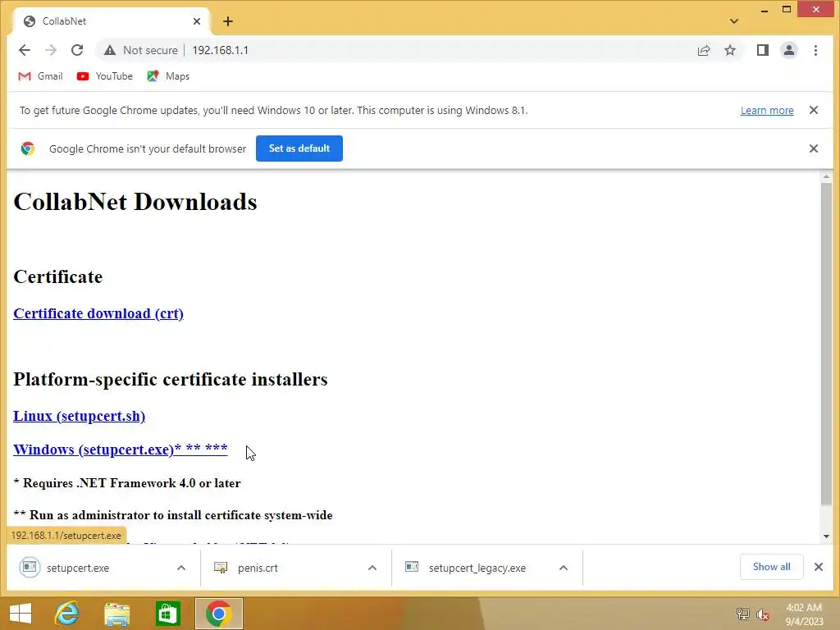Click the page vertical scrollbar thumb
The image size is (840, 630).
(x=826, y=343)
